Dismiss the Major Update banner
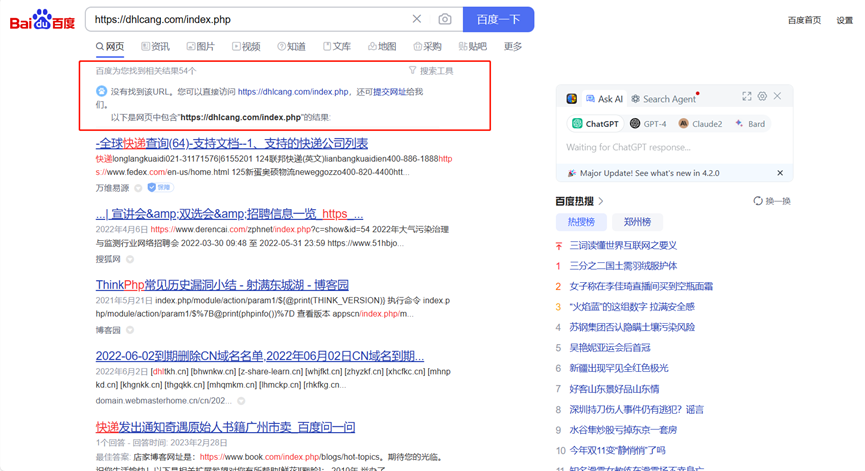 (780, 173)
